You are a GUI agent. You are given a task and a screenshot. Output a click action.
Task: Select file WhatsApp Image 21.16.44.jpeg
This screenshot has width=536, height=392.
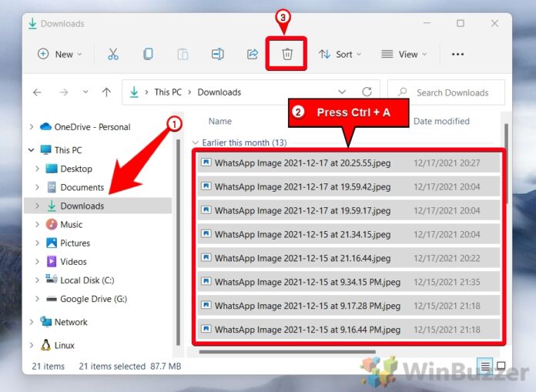[348, 258]
